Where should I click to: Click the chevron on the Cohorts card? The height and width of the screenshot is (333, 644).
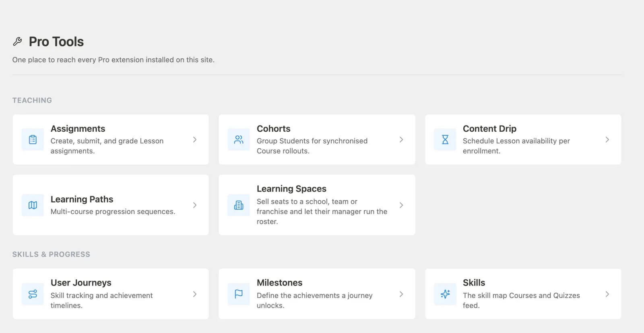tap(401, 140)
